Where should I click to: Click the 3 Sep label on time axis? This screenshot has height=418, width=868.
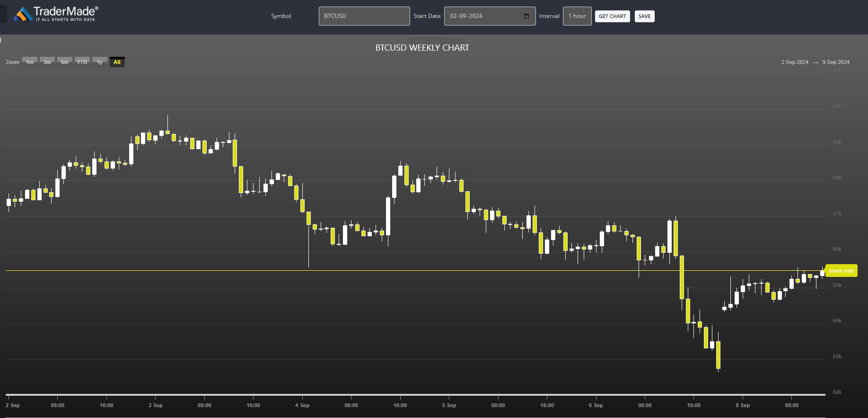[x=156, y=405]
